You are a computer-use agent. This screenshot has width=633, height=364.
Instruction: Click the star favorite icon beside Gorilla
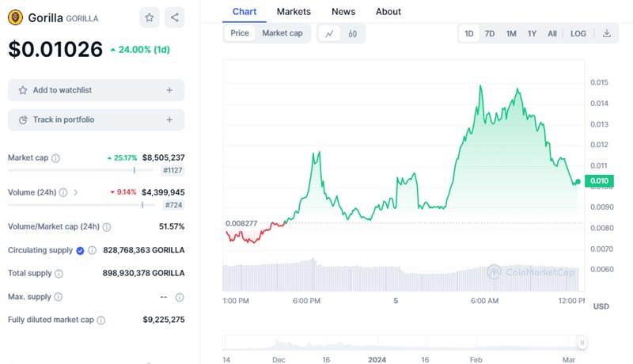click(150, 17)
